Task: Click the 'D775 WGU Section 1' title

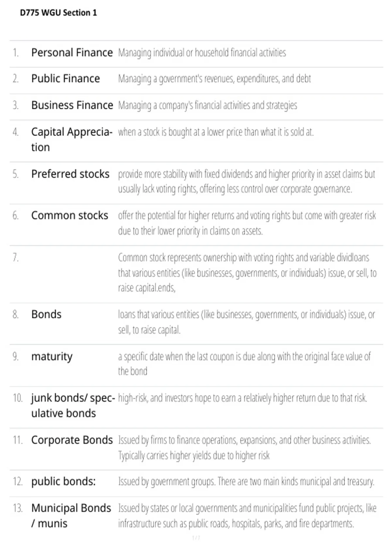Action: (58, 13)
